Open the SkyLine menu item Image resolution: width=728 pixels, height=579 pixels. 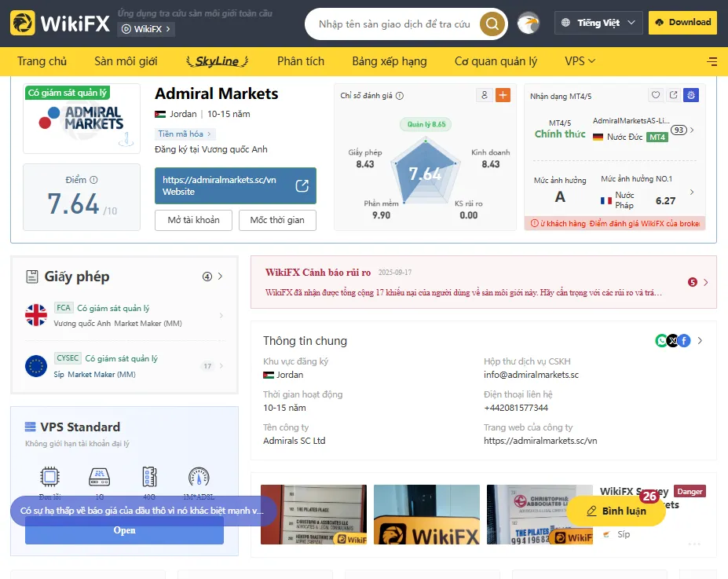[218, 60]
